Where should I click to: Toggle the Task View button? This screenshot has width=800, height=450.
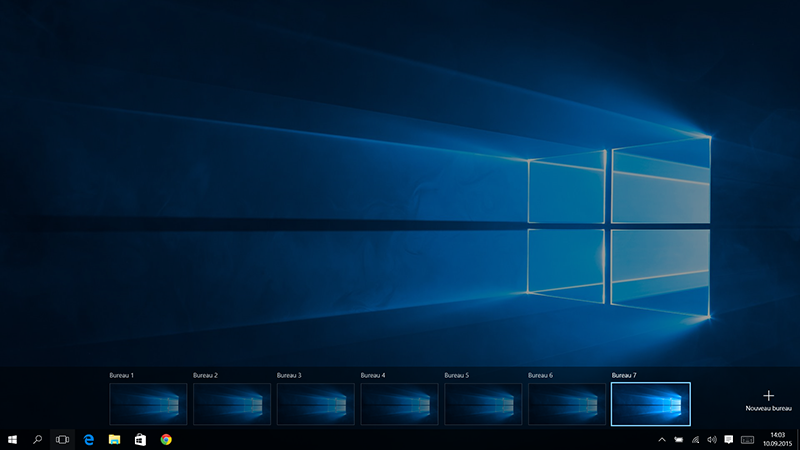[62, 439]
